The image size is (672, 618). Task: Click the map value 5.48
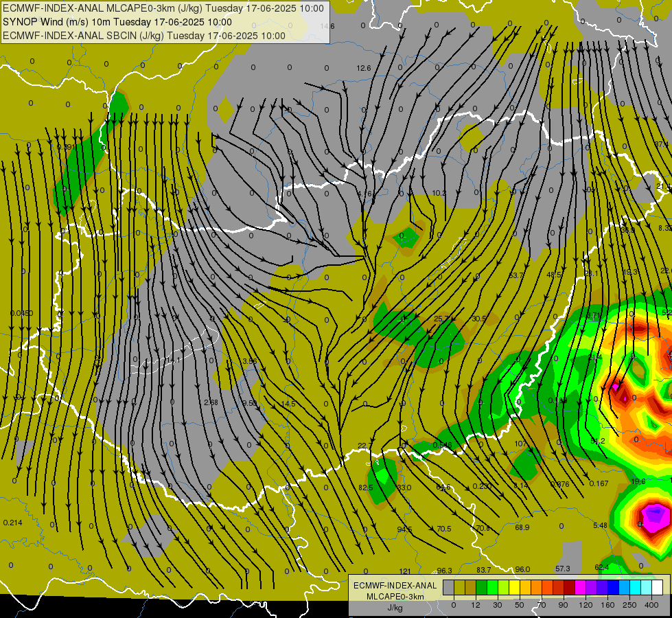click(x=601, y=525)
